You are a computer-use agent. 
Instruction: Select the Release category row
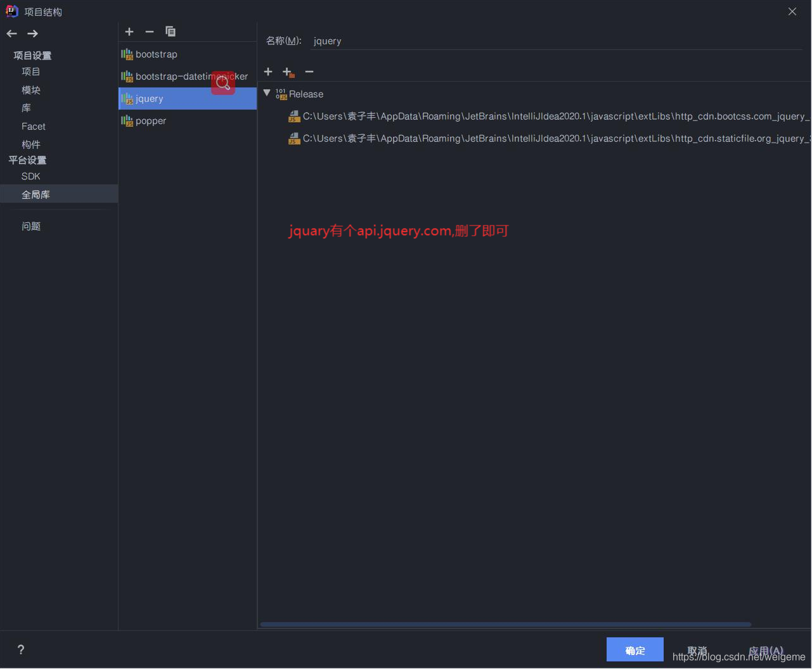coord(534,94)
